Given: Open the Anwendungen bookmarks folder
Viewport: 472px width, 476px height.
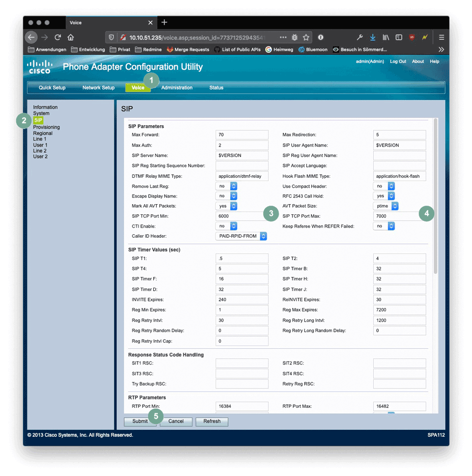Looking at the screenshot, I should pyautogui.click(x=47, y=49).
